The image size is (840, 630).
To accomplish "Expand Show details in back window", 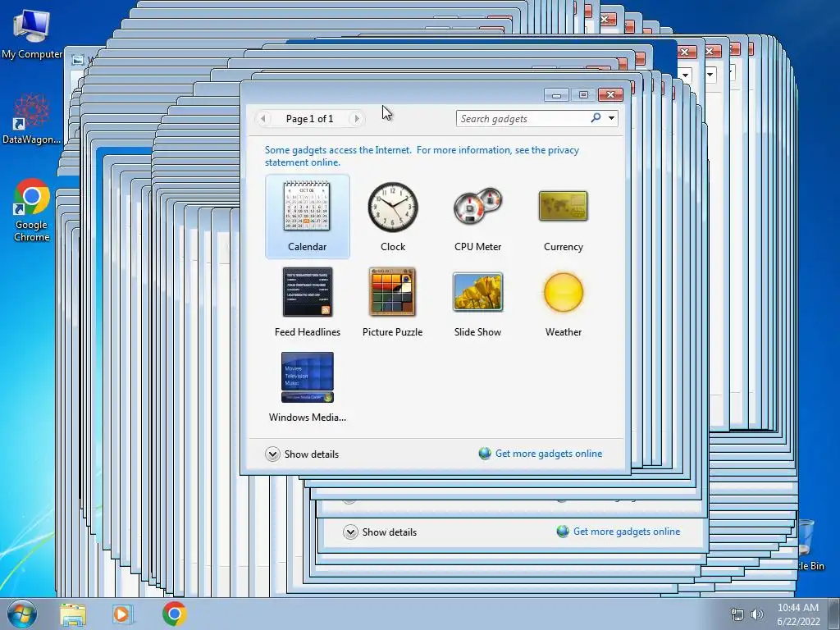I will (x=380, y=532).
